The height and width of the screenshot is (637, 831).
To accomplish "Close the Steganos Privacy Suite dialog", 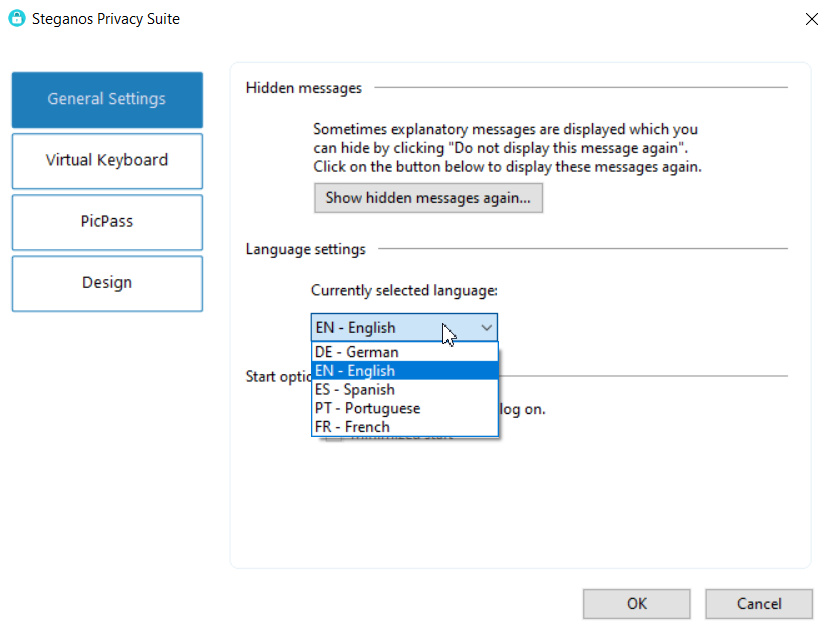I will point(811,20).
